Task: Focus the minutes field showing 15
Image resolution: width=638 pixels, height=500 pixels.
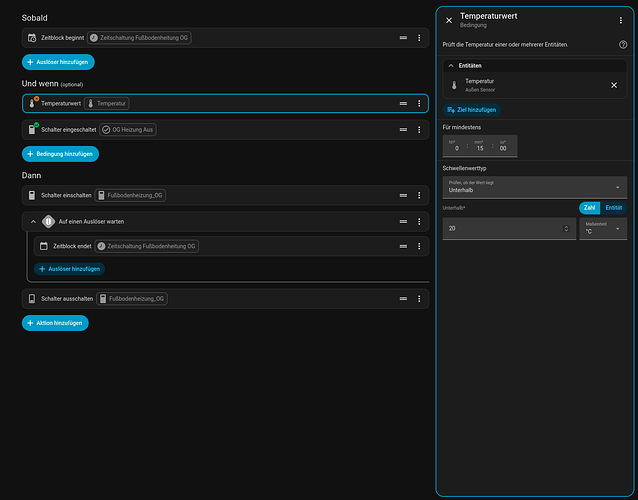Action: point(479,146)
